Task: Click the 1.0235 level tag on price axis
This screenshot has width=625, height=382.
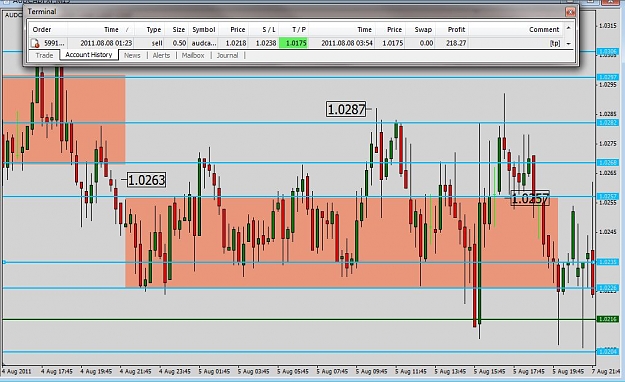Action: tap(607, 262)
